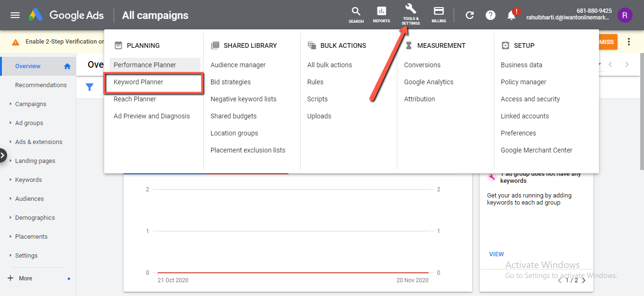Open Linked accounts

(x=525, y=116)
